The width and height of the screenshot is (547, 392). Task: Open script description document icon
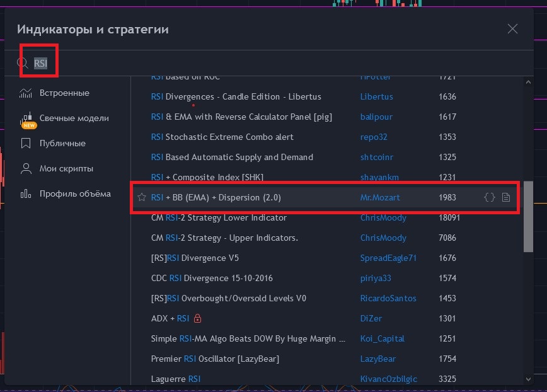[x=506, y=198]
